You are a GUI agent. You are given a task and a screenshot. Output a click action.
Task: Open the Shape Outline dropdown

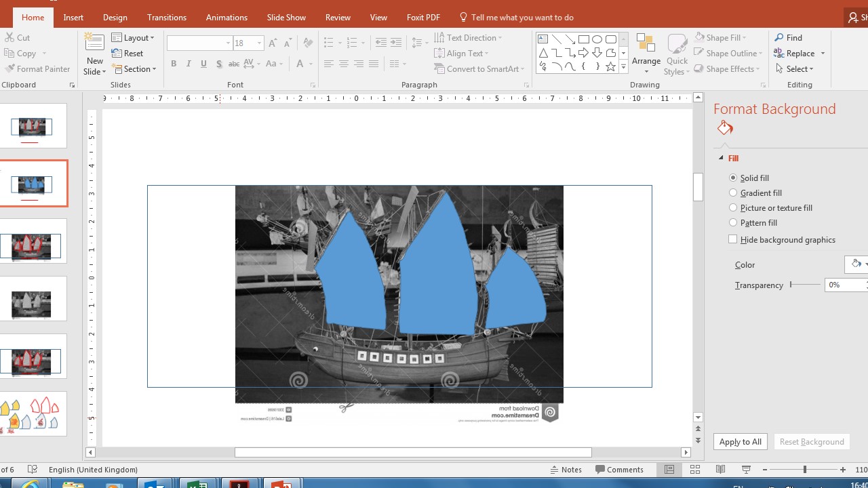(x=728, y=53)
